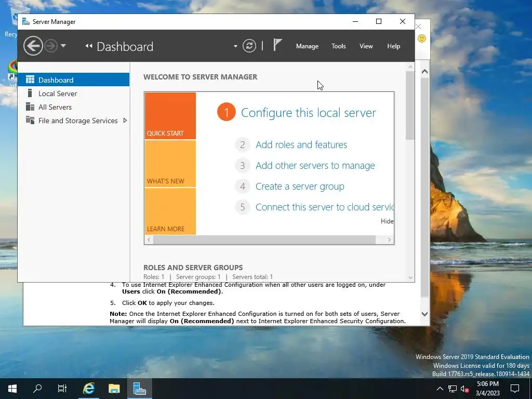Click Connect this server to cloud services
The image size is (532, 399).
pos(325,207)
